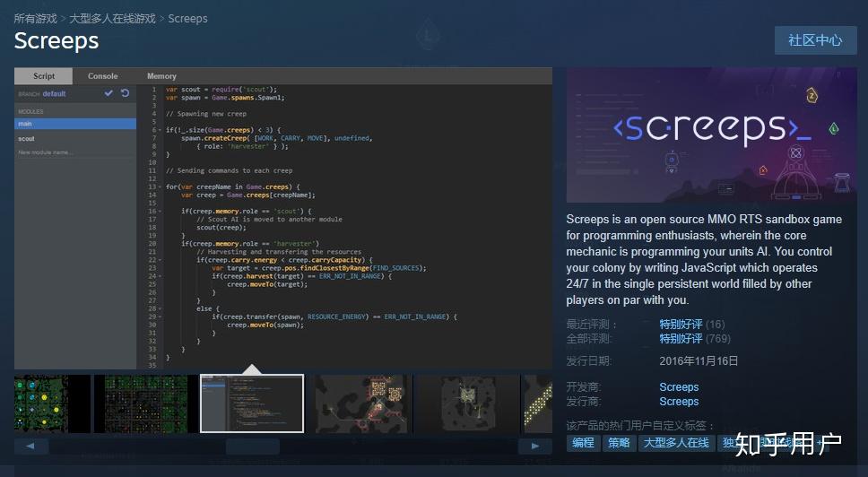Collapse code fold arrow at line 6
The image size is (868, 477).
point(161,130)
